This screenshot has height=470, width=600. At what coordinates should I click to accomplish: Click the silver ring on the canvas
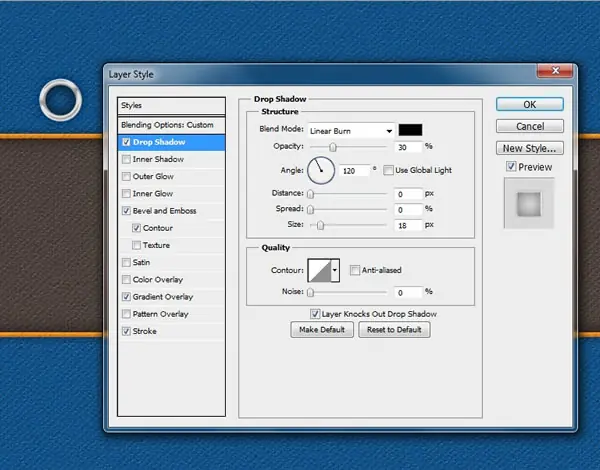pos(60,100)
